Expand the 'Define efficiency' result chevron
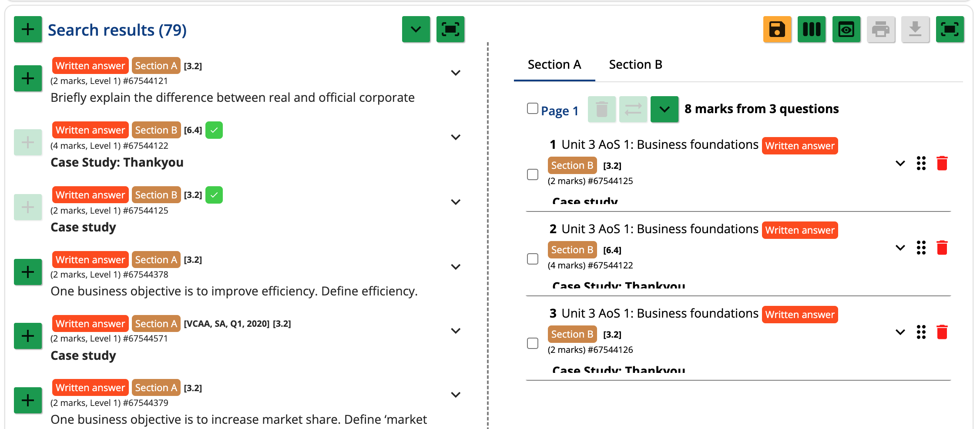 (x=456, y=267)
